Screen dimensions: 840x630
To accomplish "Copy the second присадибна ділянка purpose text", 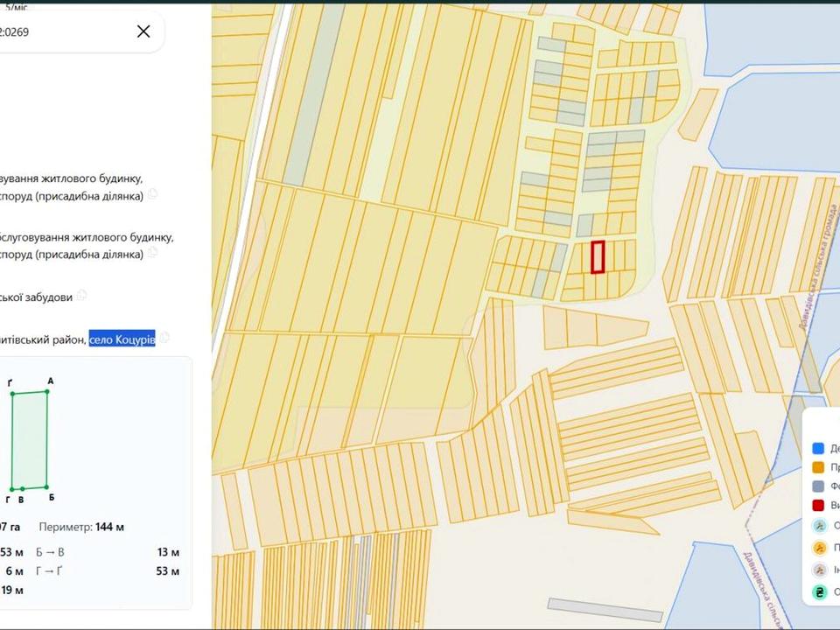I will (152, 252).
